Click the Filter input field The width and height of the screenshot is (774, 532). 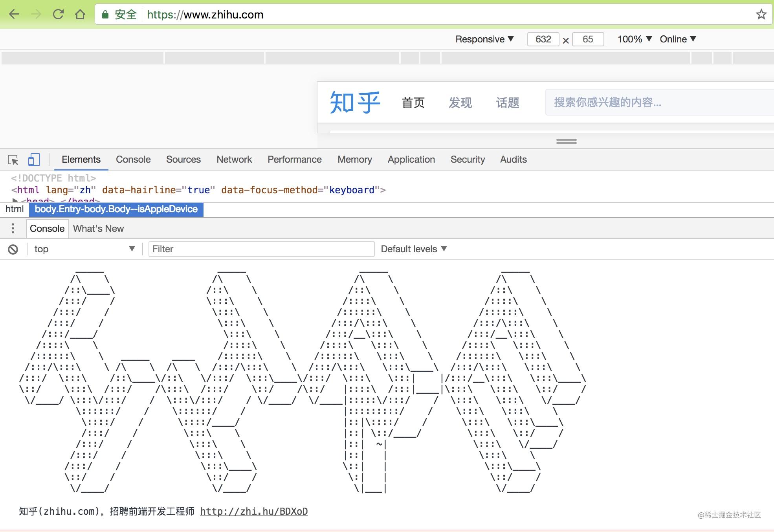pos(261,249)
